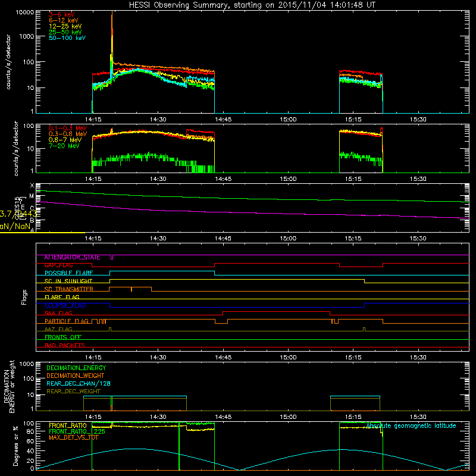Select the 0.1-0.3 MeV legend label
Viewport: 476px width, 476px height.
coord(68,129)
